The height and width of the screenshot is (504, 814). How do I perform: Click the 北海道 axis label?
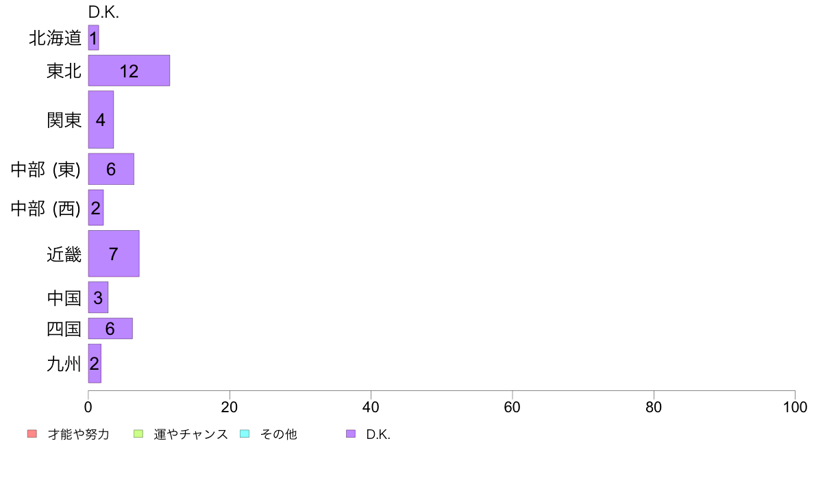pos(55,38)
